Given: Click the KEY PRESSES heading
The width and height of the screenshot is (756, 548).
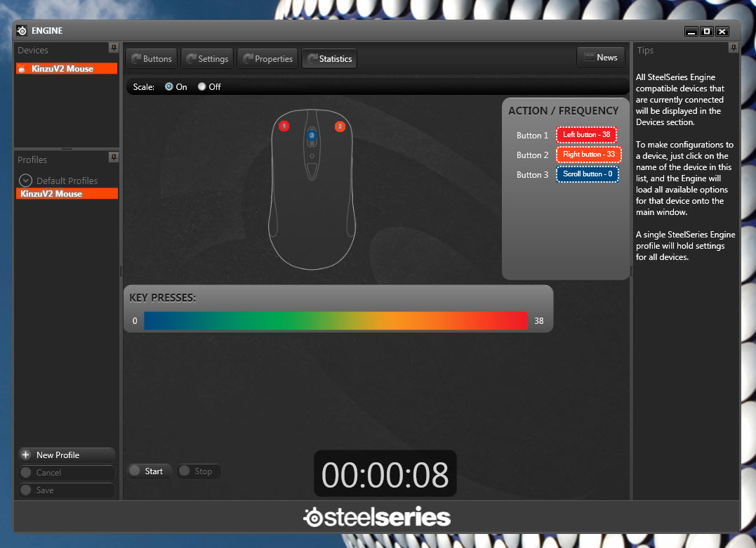Looking at the screenshot, I should pos(162,298).
